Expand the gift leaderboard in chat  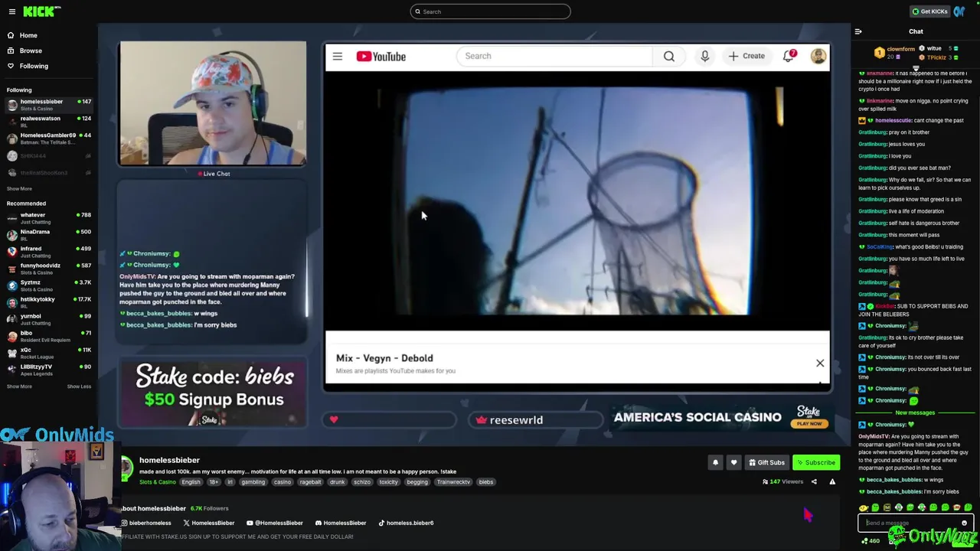coord(916,68)
